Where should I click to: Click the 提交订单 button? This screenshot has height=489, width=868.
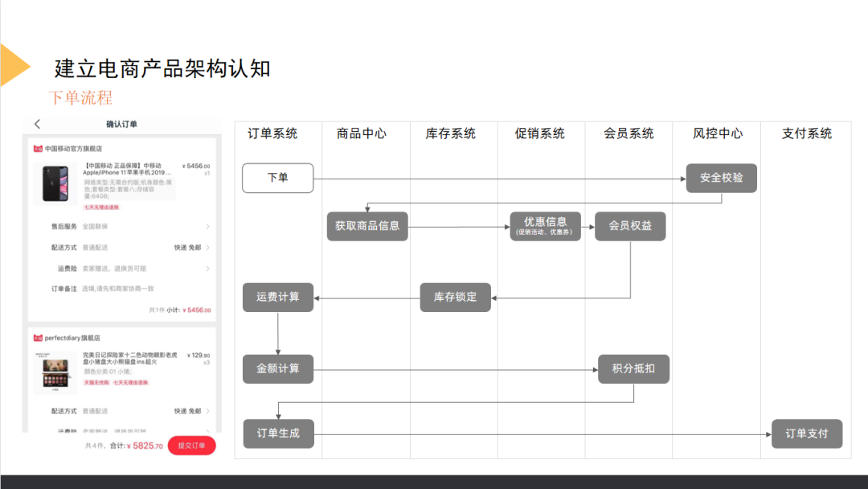191,446
